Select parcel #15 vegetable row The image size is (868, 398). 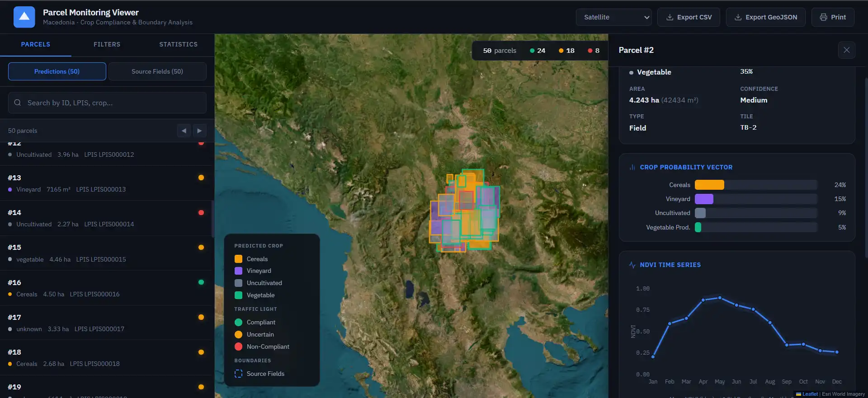point(106,253)
